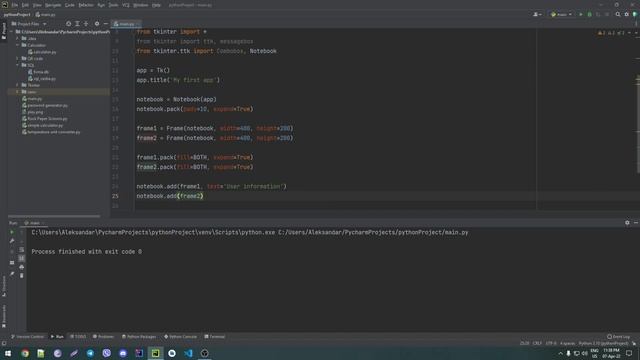
Task: Select calculator.py in project tree
Action: (42, 52)
